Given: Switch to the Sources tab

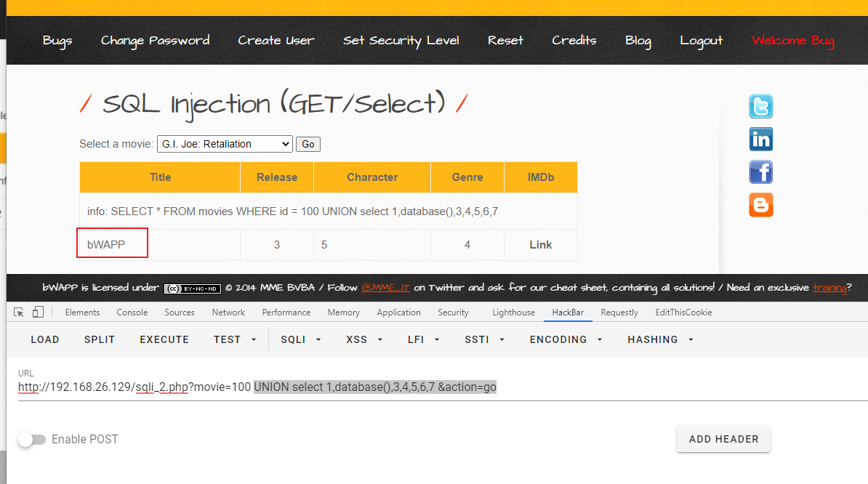Looking at the screenshot, I should (180, 312).
